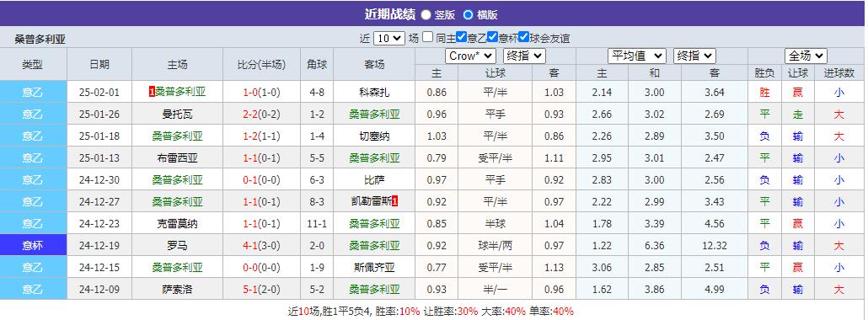Viewport: 868px width, 320px height.
Task: Click the 走 handicap result cell
Action: (798, 115)
